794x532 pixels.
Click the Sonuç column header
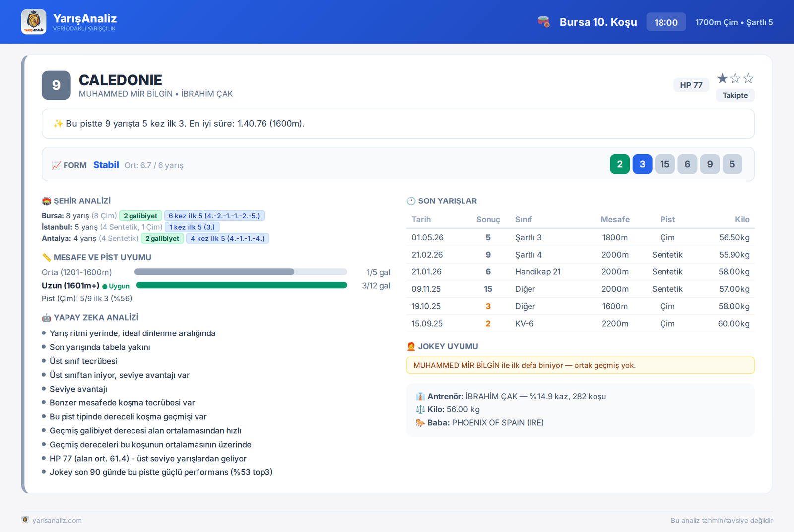[x=488, y=219]
